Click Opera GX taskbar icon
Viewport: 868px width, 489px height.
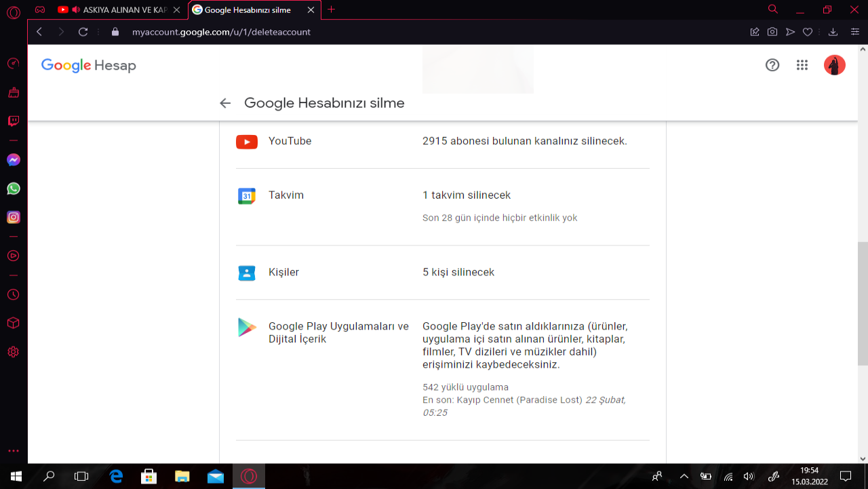point(249,476)
